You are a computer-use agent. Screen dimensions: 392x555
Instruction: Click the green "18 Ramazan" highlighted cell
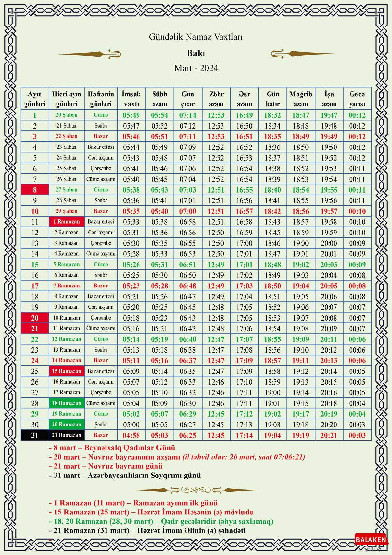tap(67, 403)
